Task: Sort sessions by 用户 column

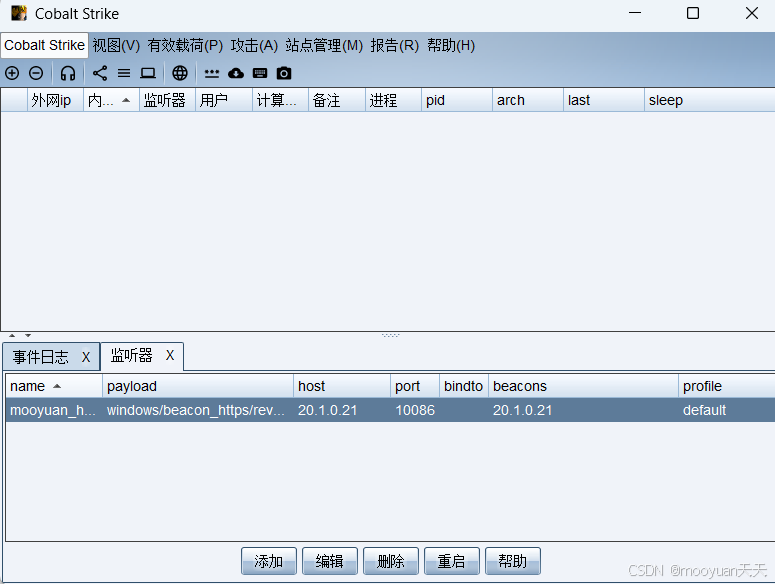Action: [224, 100]
